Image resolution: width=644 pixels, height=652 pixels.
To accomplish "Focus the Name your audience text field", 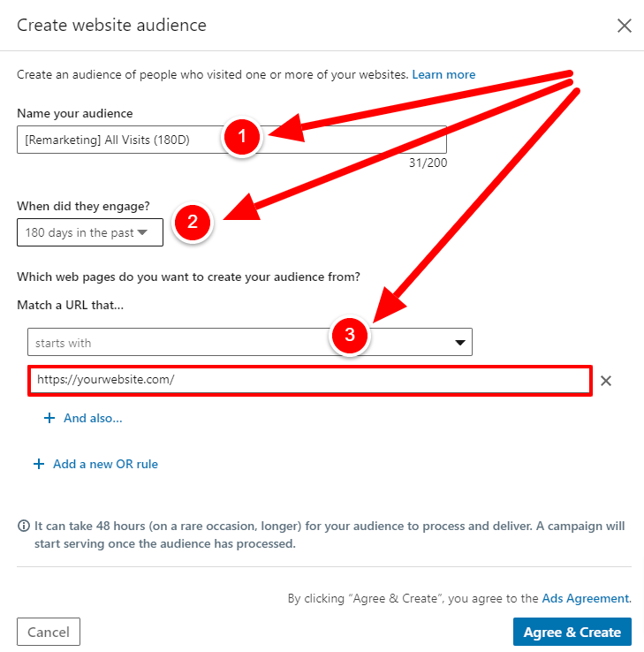I will (232, 140).
